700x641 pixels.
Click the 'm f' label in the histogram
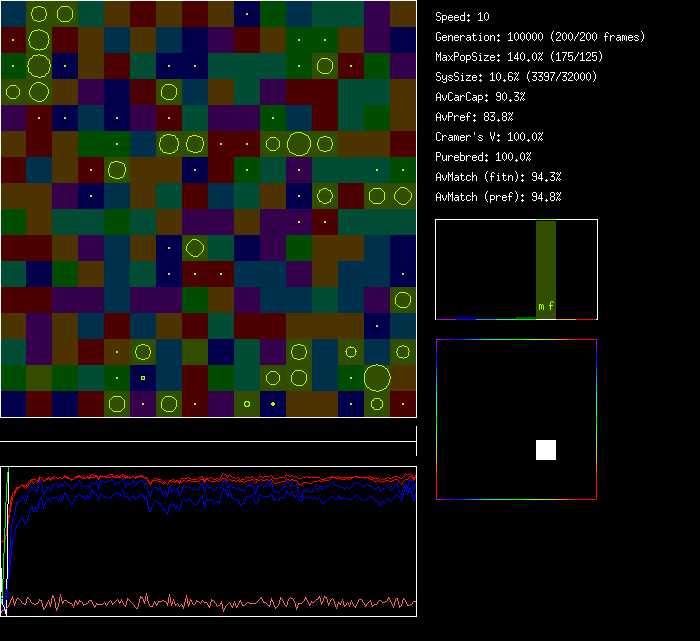546,306
